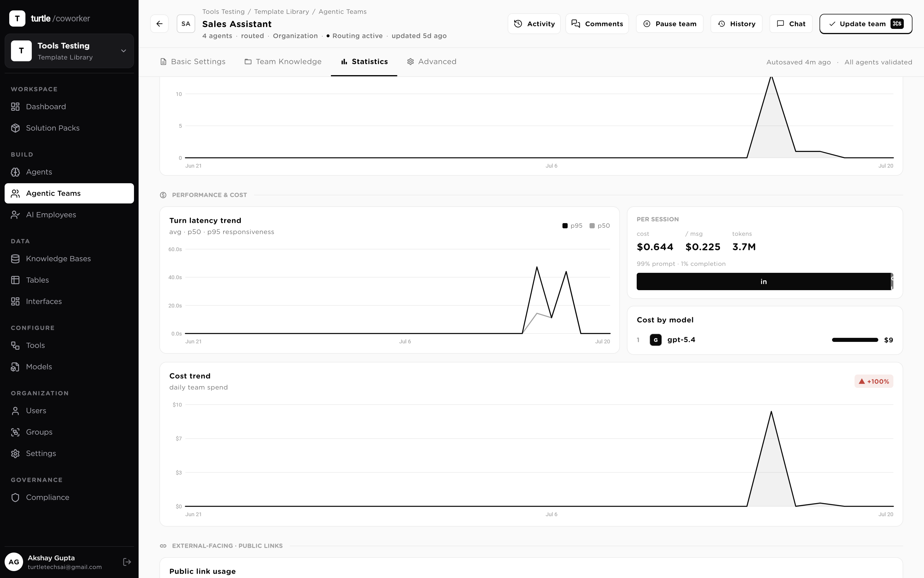Click the turtletechsai@gmail.com email text

tap(65, 567)
